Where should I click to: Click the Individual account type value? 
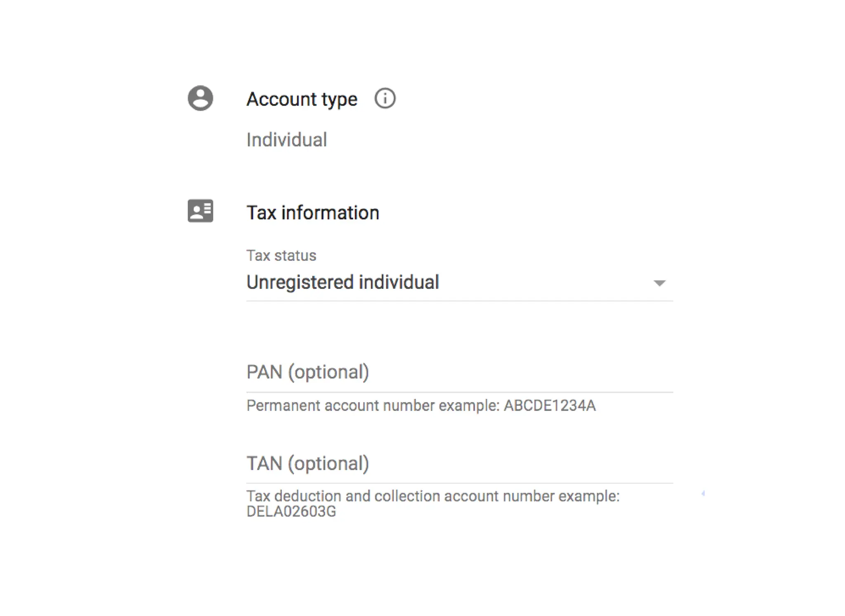point(287,140)
